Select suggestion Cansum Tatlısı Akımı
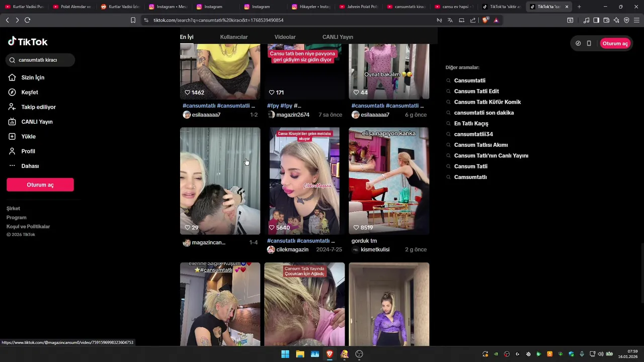This screenshot has width=644, height=362. point(481,145)
